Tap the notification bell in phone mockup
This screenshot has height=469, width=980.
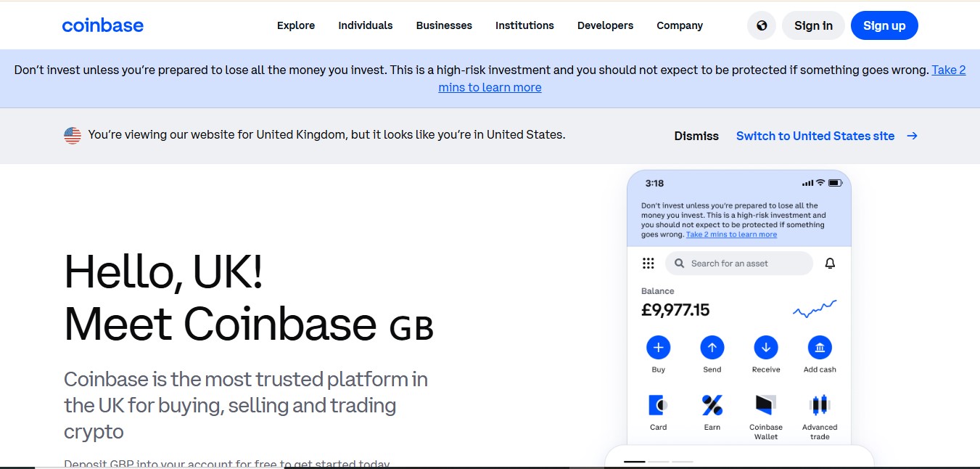click(831, 264)
